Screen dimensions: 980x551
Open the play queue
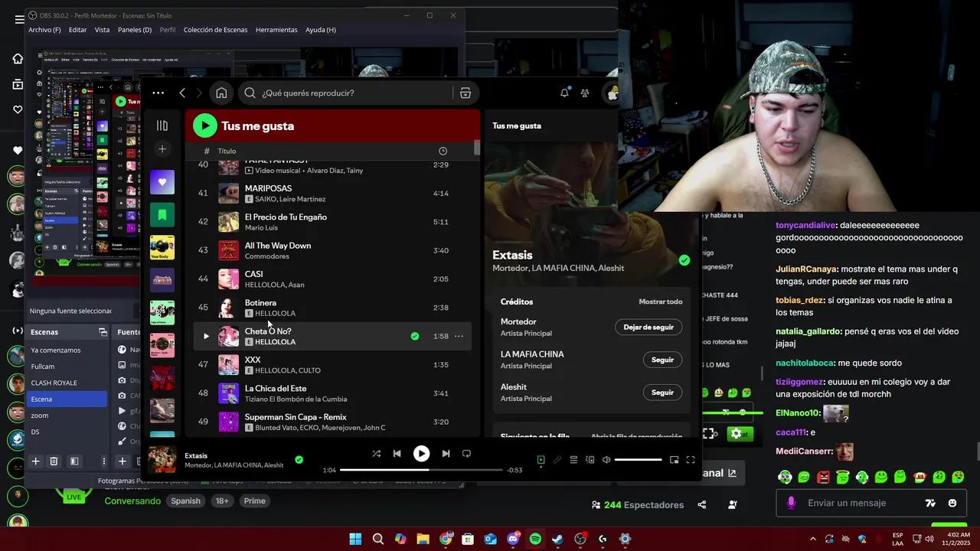point(573,460)
